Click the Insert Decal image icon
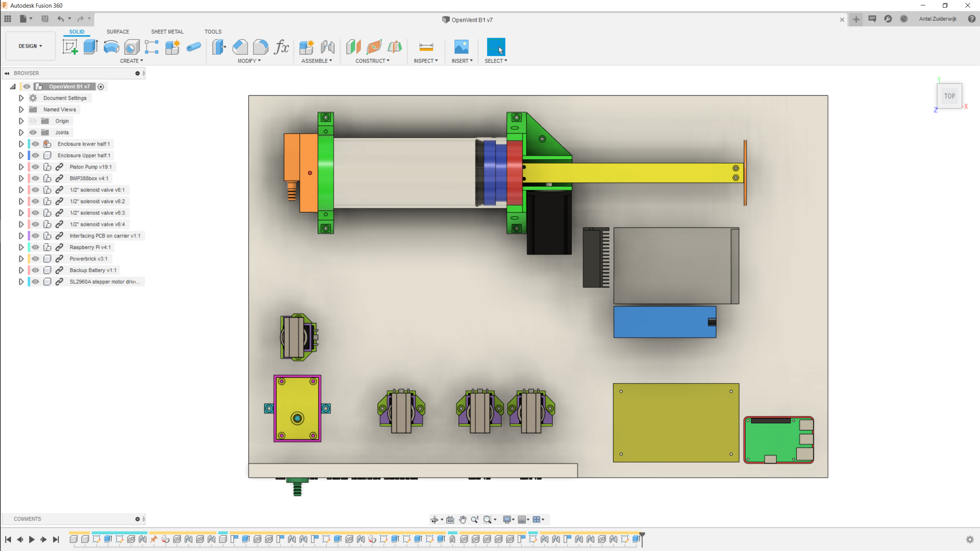Image resolution: width=980 pixels, height=551 pixels. [461, 47]
